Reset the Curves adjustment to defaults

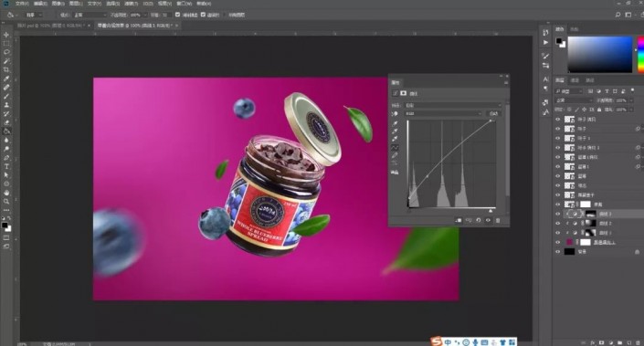(x=478, y=220)
